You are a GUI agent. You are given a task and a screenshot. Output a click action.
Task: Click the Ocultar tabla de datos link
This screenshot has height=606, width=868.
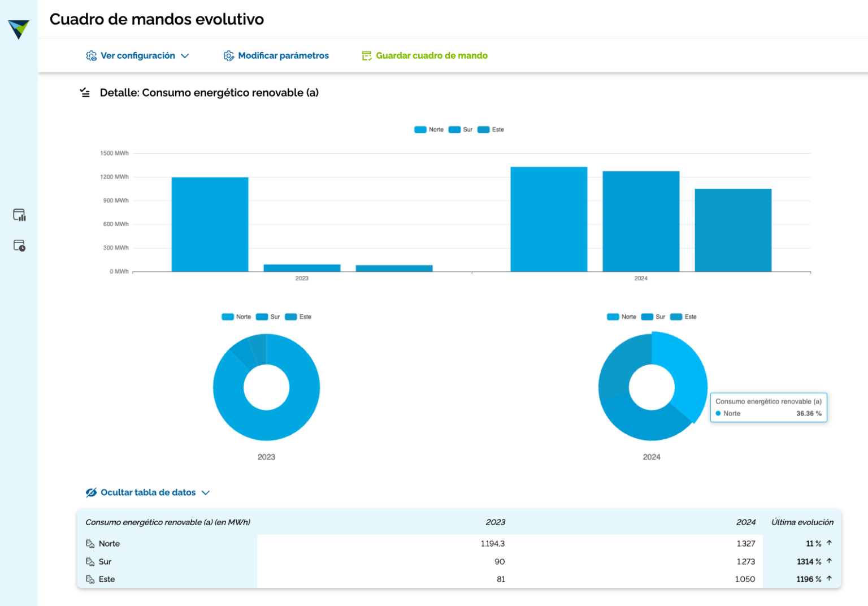pos(148,492)
